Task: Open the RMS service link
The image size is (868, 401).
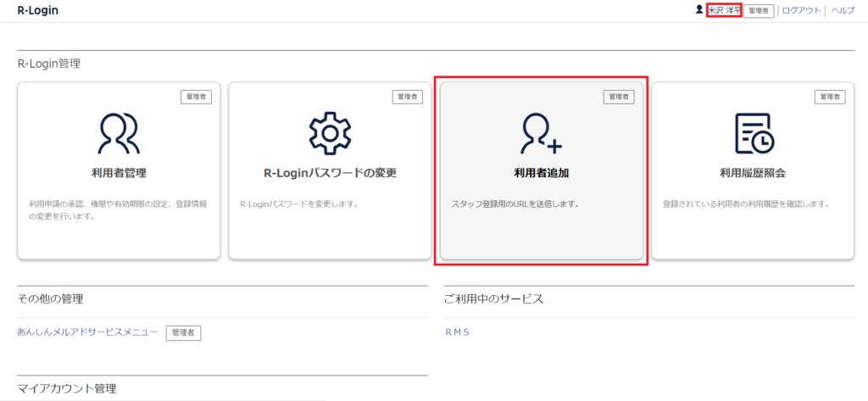Action: [x=457, y=332]
